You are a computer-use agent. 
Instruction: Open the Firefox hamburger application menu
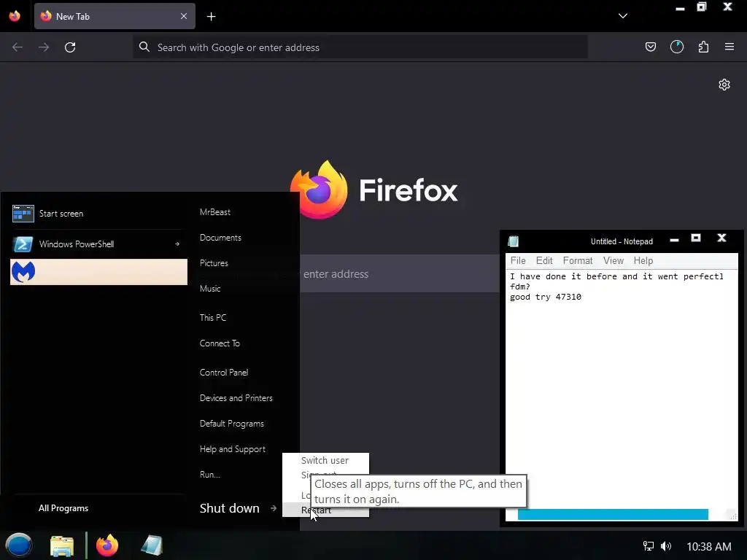pyautogui.click(x=729, y=47)
